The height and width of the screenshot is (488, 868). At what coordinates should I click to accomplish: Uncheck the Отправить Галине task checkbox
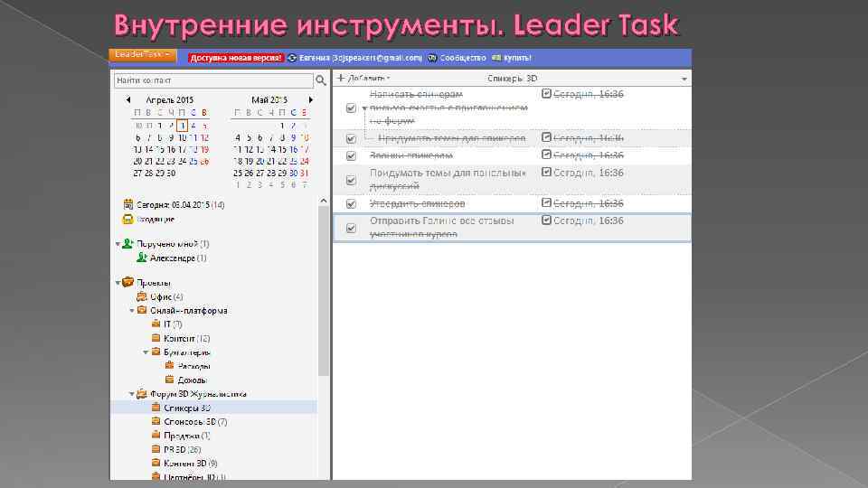[351, 228]
